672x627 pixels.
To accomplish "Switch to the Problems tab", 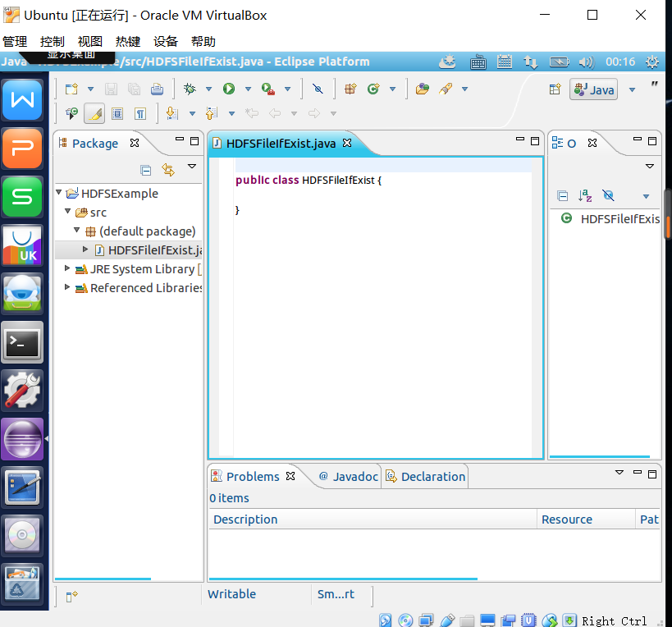I will tap(253, 477).
